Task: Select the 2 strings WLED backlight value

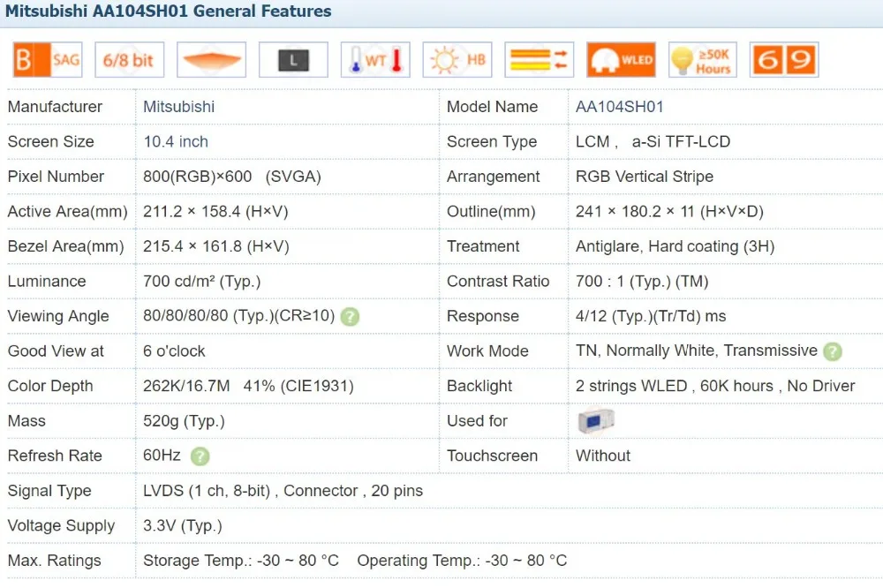Action: (x=715, y=387)
